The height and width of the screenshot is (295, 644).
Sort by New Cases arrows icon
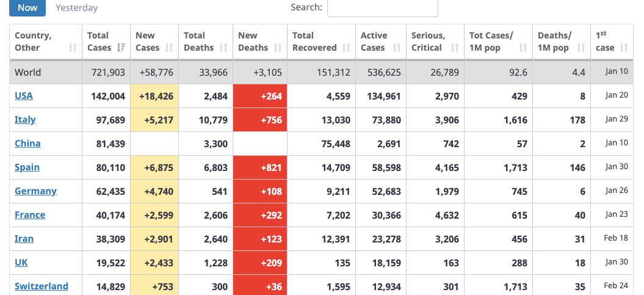pyautogui.click(x=169, y=48)
